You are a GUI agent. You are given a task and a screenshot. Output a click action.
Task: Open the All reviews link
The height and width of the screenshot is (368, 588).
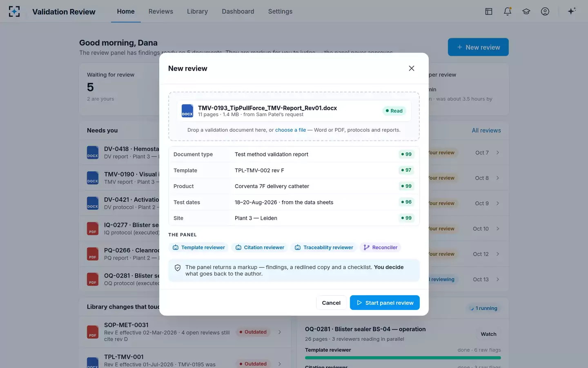click(x=486, y=130)
